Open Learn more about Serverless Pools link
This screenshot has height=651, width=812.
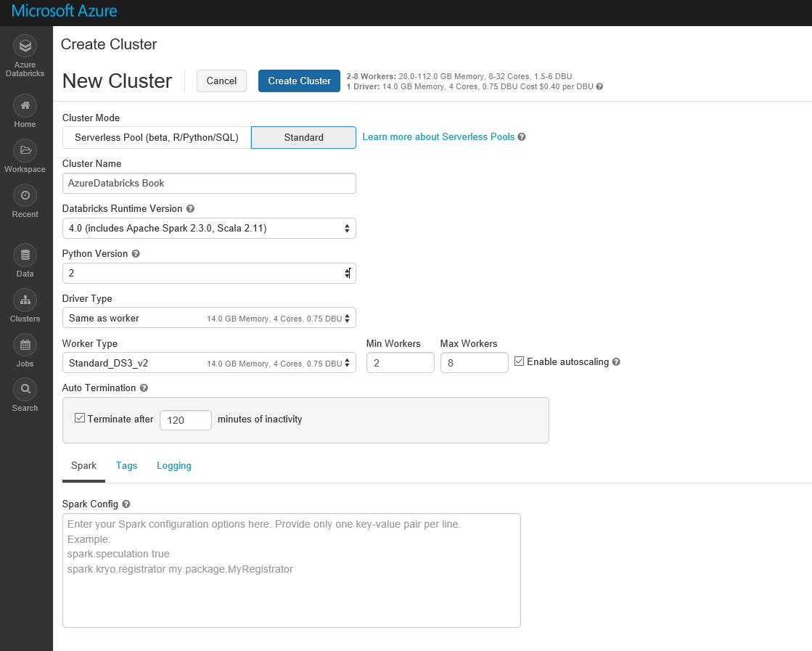[438, 136]
